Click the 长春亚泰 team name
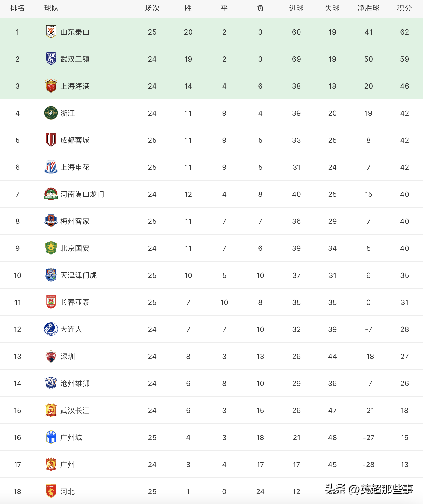 point(75,302)
